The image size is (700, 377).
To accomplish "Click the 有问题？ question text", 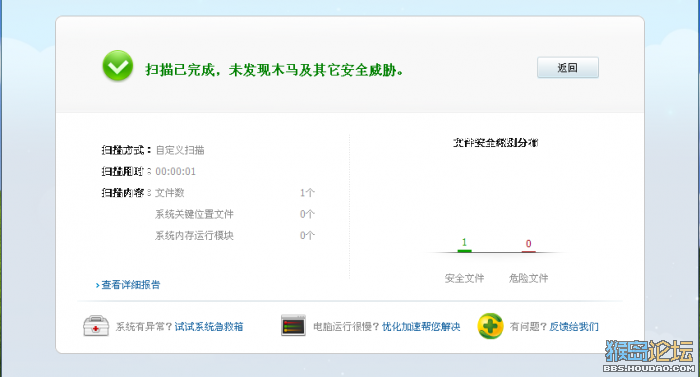I will click(x=529, y=327).
